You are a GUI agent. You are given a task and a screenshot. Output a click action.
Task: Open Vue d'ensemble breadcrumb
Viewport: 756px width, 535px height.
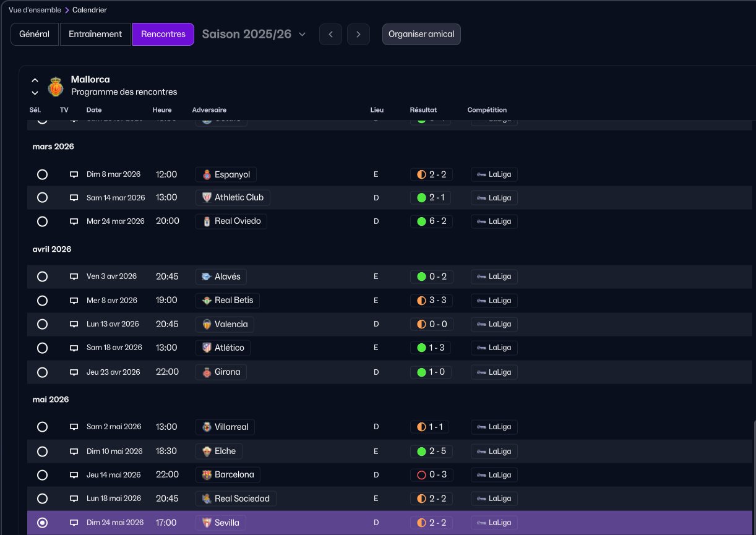35,10
